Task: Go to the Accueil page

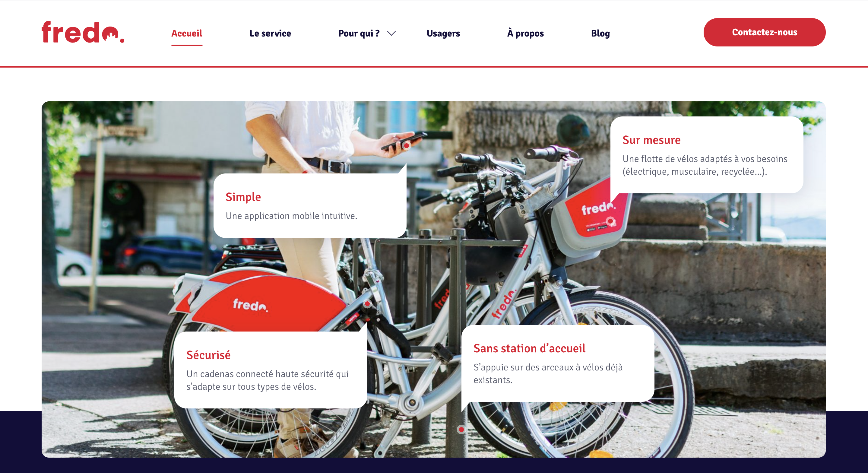Action: (x=187, y=33)
